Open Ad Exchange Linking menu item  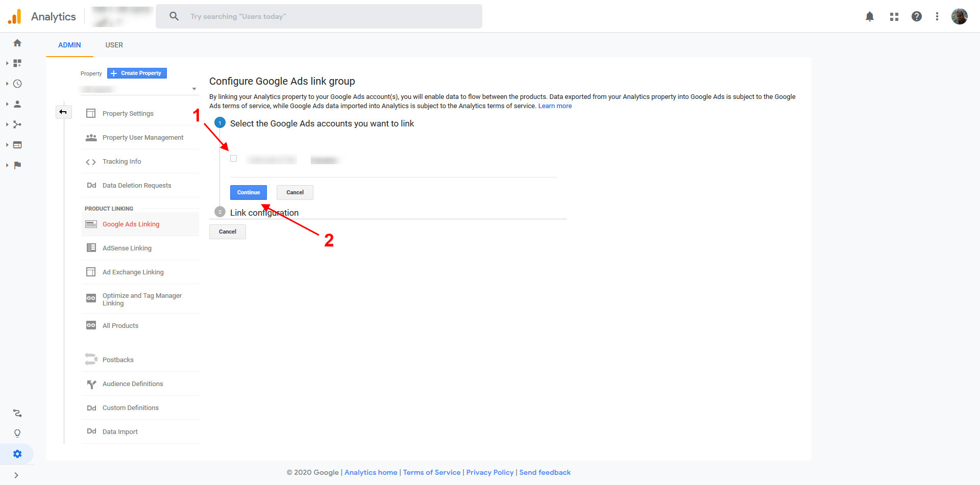[x=140, y=272]
